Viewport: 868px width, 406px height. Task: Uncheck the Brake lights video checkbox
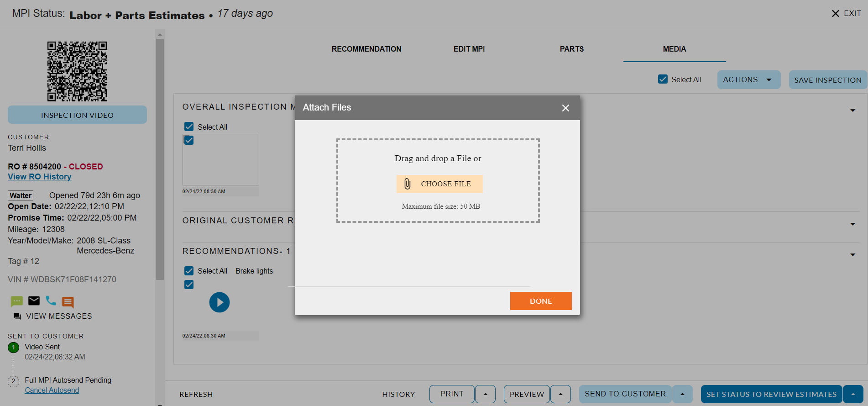coord(189,285)
